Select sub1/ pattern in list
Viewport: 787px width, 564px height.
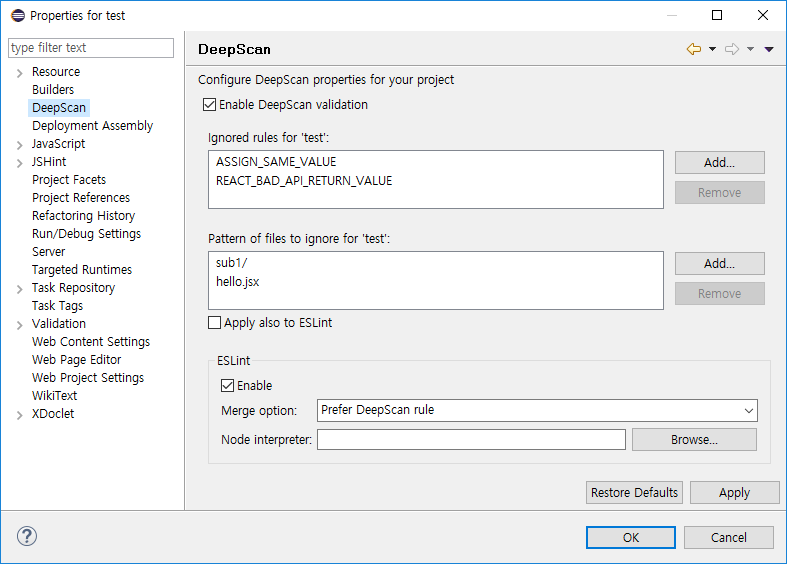point(231,263)
